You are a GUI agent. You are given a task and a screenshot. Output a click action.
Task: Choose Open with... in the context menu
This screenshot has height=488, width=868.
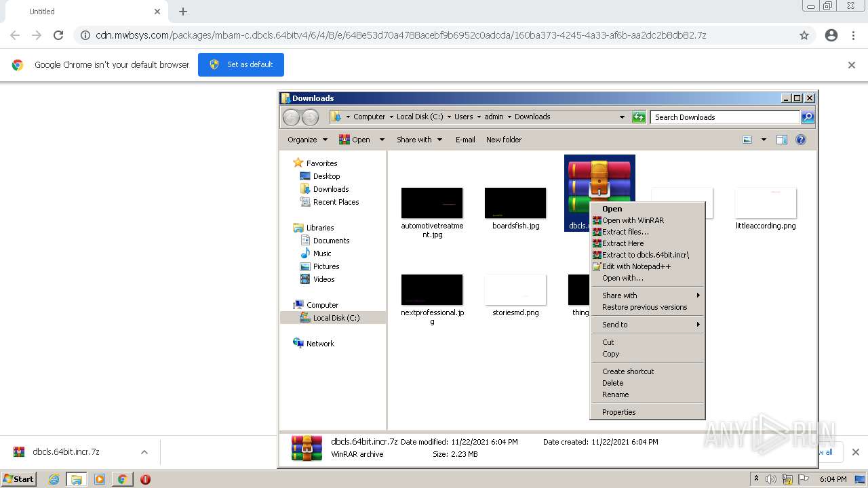(648, 278)
